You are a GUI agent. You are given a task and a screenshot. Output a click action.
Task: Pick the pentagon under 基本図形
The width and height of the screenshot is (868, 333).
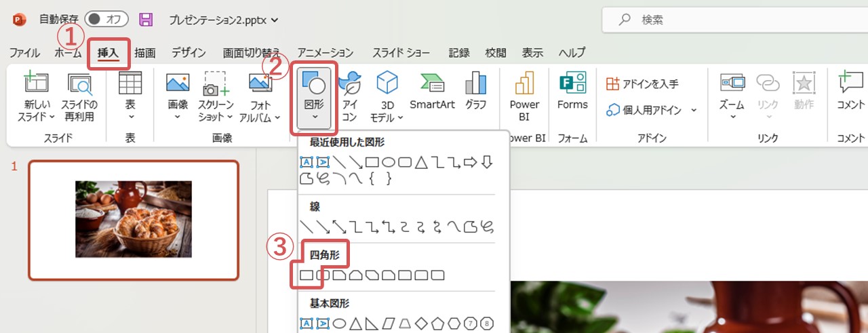coord(437,324)
